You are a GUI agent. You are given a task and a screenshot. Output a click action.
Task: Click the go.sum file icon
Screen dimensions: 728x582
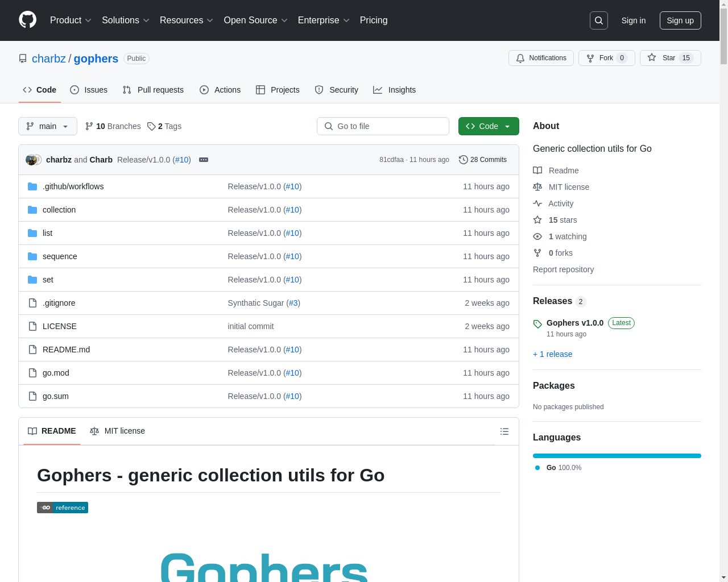tap(32, 396)
